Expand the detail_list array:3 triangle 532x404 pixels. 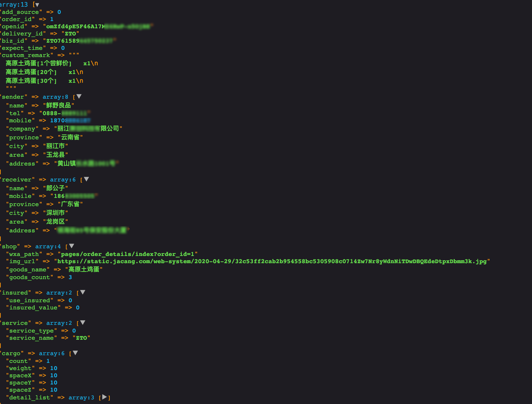[x=104, y=397]
